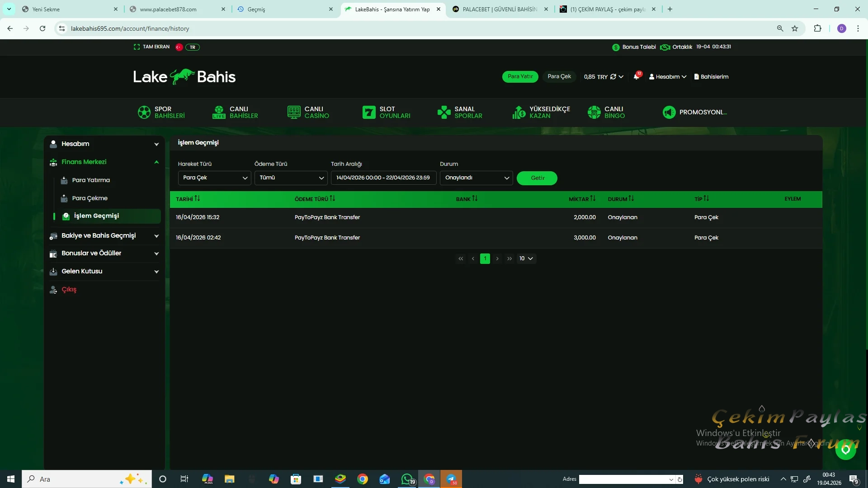This screenshot has height=488, width=868.
Task: Click the browser address bar
Action: pyautogui.click(x=420, y=28)
